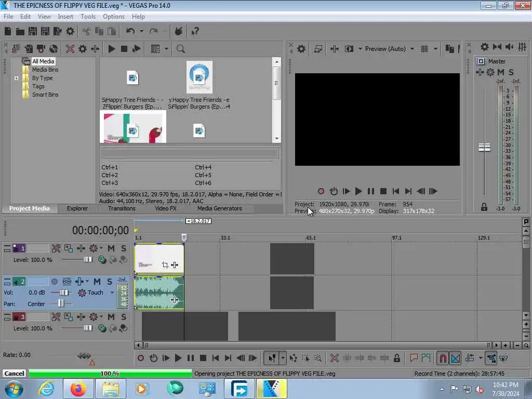The image size is (532, 399).
Task: Open auto ripple dropdown arrow
Action: (x=481, y=358)
